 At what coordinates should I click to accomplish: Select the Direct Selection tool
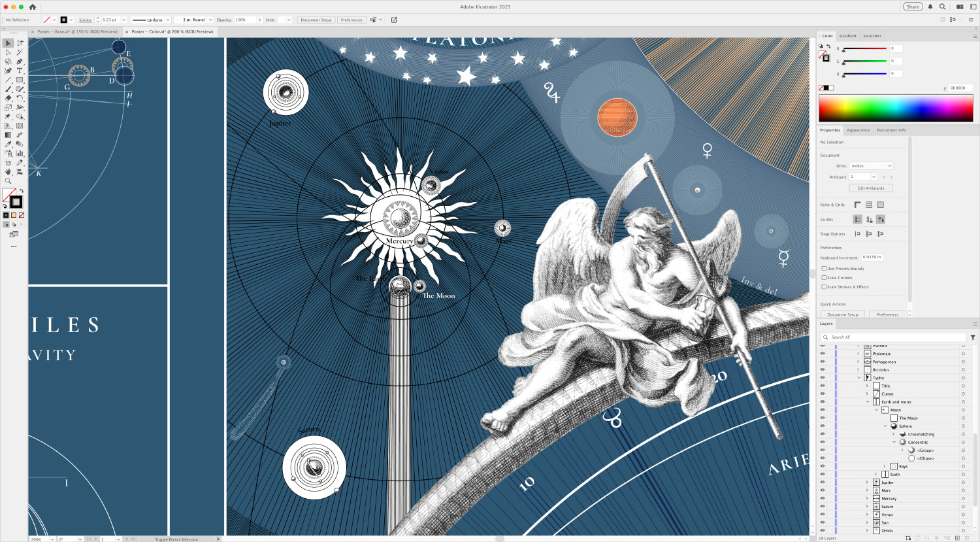[x=8, y=52]
